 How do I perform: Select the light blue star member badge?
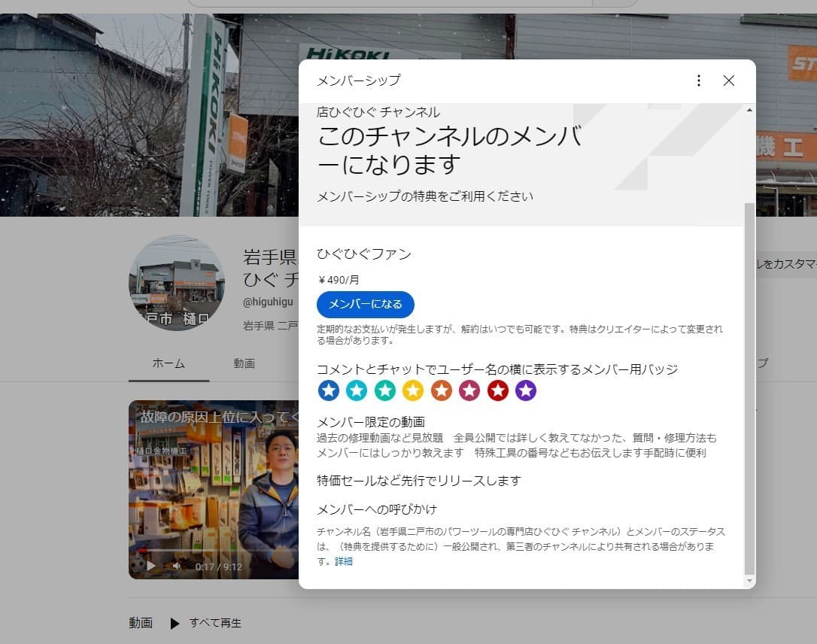pyautogui.click(x=357, y=390)
